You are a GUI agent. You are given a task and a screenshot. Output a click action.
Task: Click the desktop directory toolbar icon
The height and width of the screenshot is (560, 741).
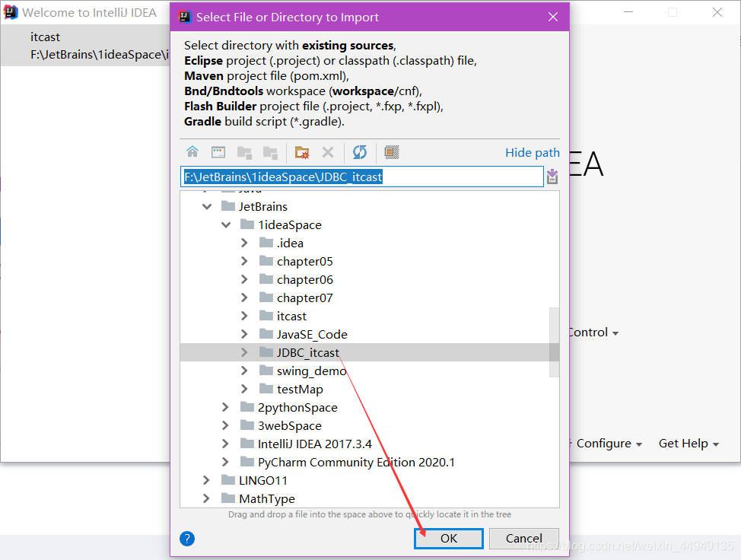click(218, 152)
